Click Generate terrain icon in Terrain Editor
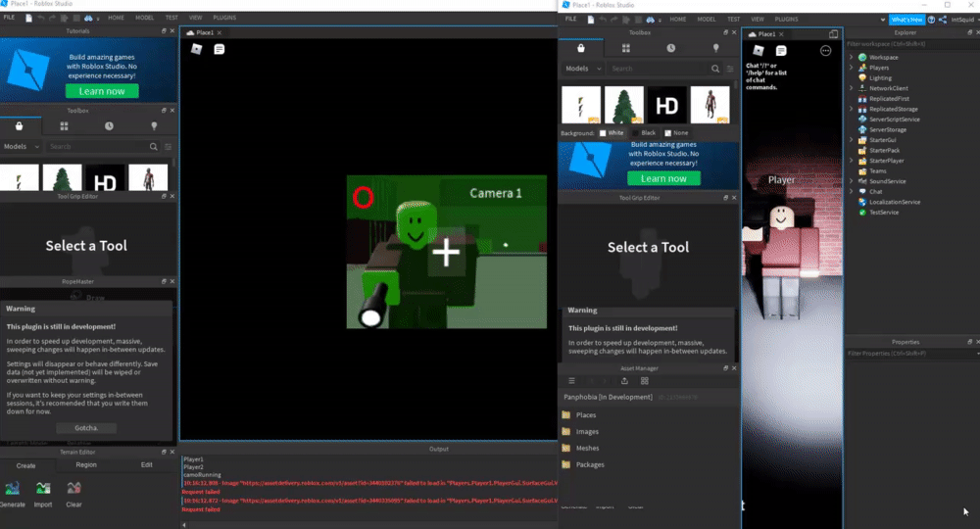This screenshot has height=529, width=980. 12,489
